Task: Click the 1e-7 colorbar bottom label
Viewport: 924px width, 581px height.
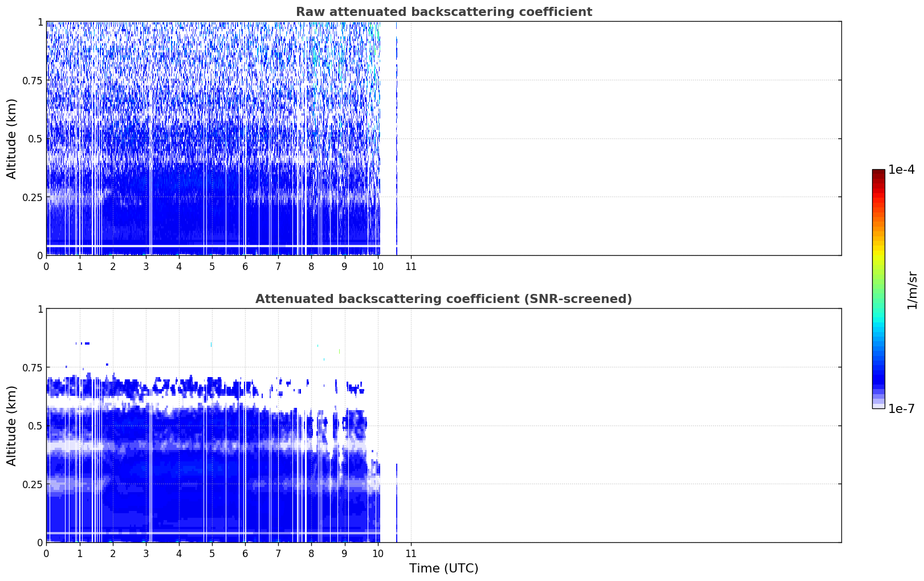Action: tap(901, 408)
